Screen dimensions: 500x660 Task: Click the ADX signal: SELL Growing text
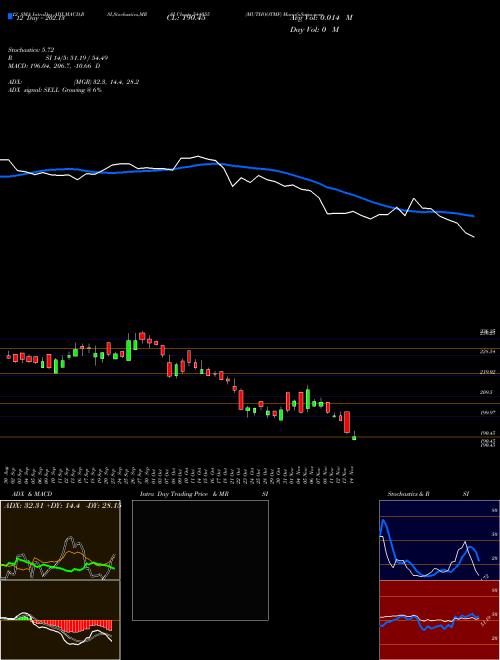click(x=55, y=90)
